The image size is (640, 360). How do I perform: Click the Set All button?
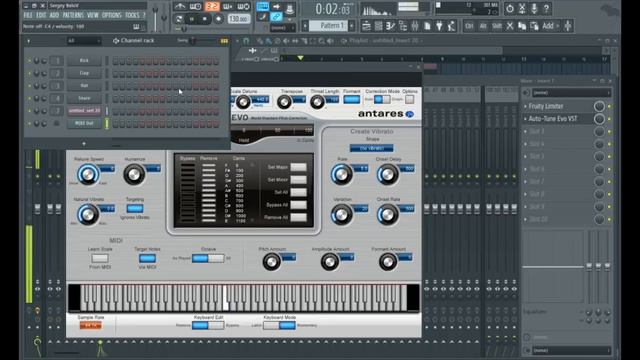298,192
